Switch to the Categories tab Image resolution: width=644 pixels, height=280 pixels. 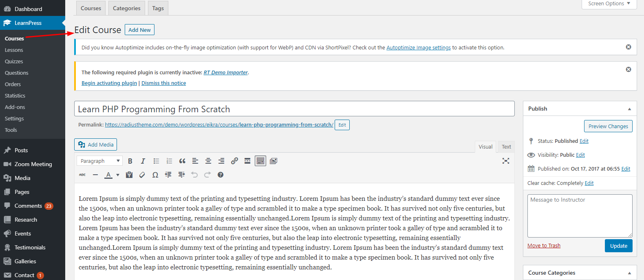(127, 8)
